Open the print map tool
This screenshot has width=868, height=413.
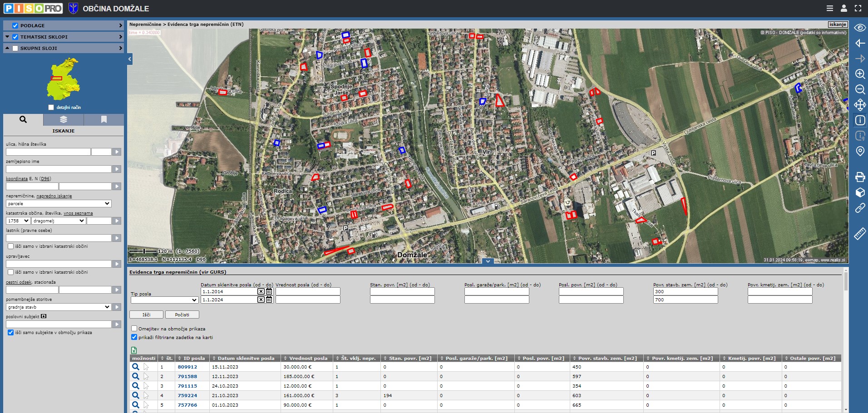point(860,177)
